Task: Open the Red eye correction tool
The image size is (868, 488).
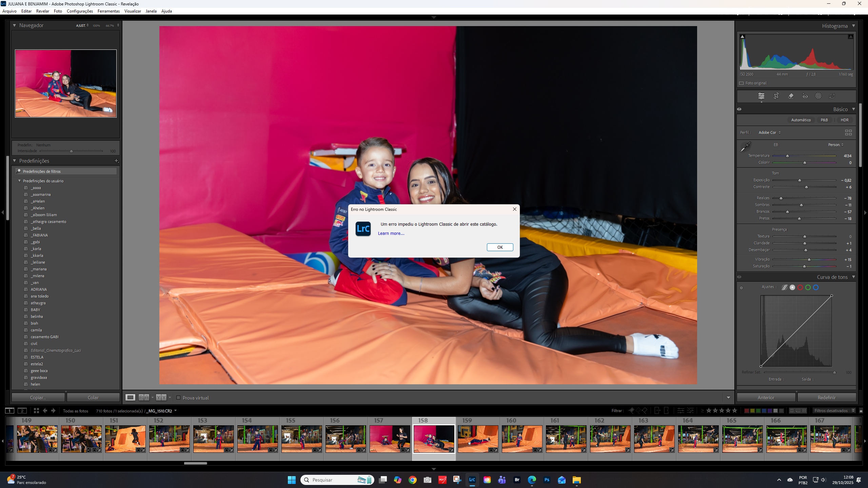Action: (x=805, y=96)
